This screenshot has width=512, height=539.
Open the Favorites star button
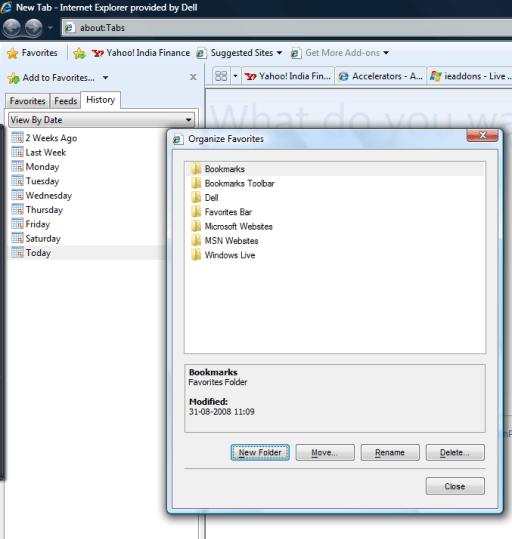point(32,53)
